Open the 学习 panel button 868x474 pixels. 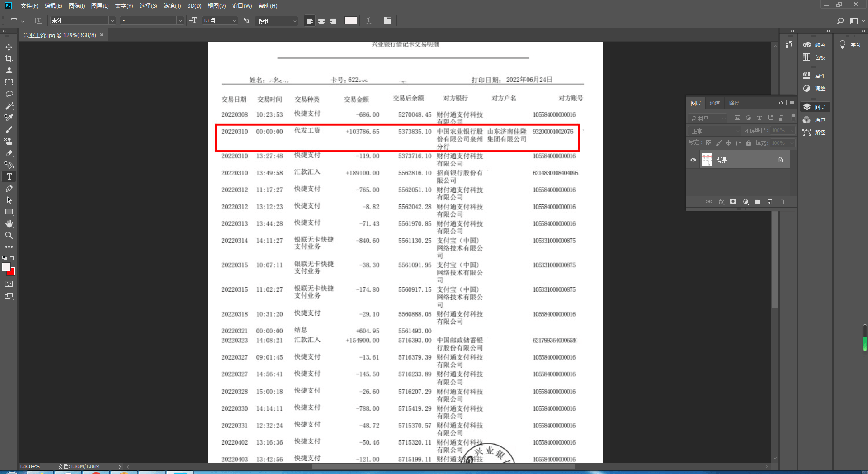(x=850, y=44)
